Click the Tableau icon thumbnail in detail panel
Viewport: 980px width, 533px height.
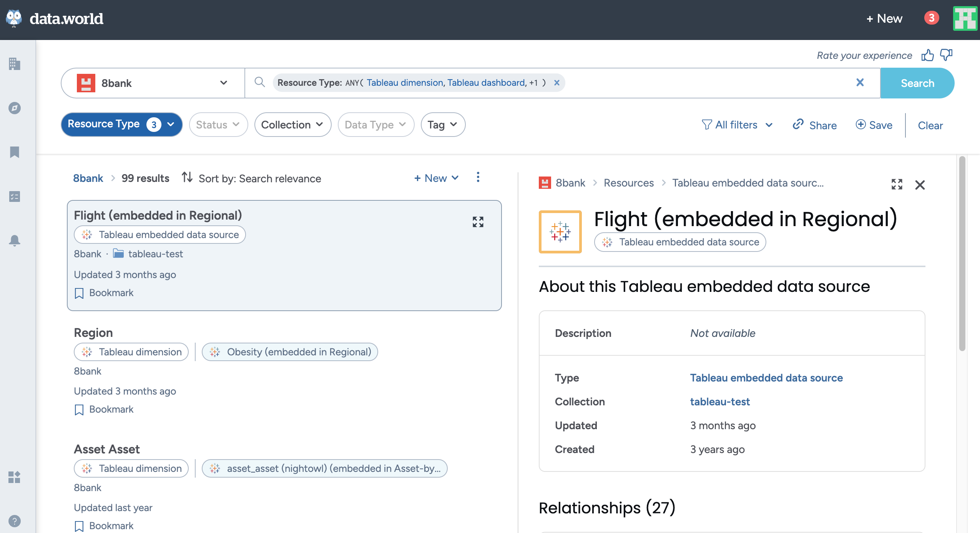point(560,232)
